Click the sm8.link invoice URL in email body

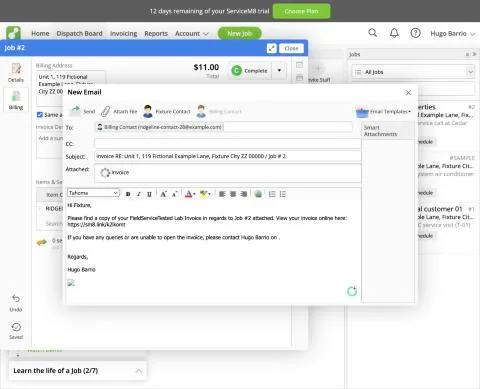coord(96,225)
